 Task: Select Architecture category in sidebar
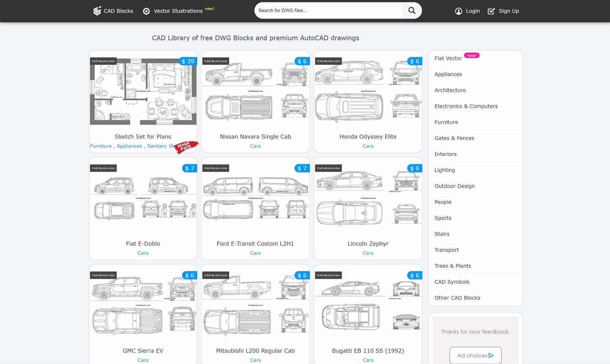click(x=450, y=90)
